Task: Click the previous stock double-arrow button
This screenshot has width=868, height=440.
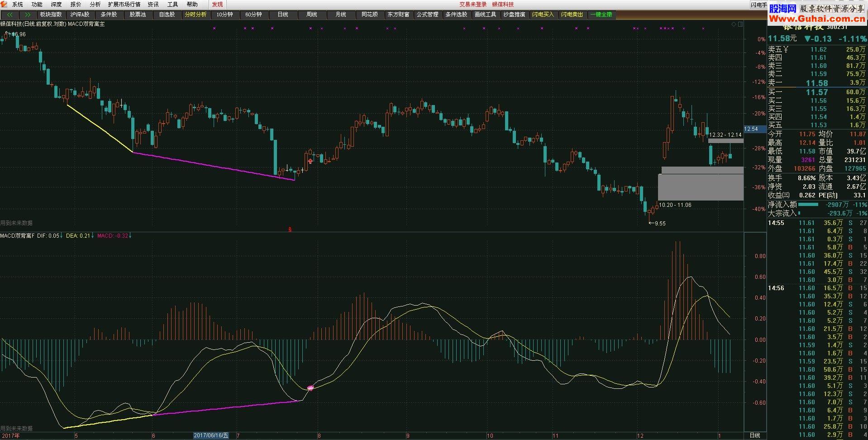Action: pyautogui.click(x=10, y=14)
